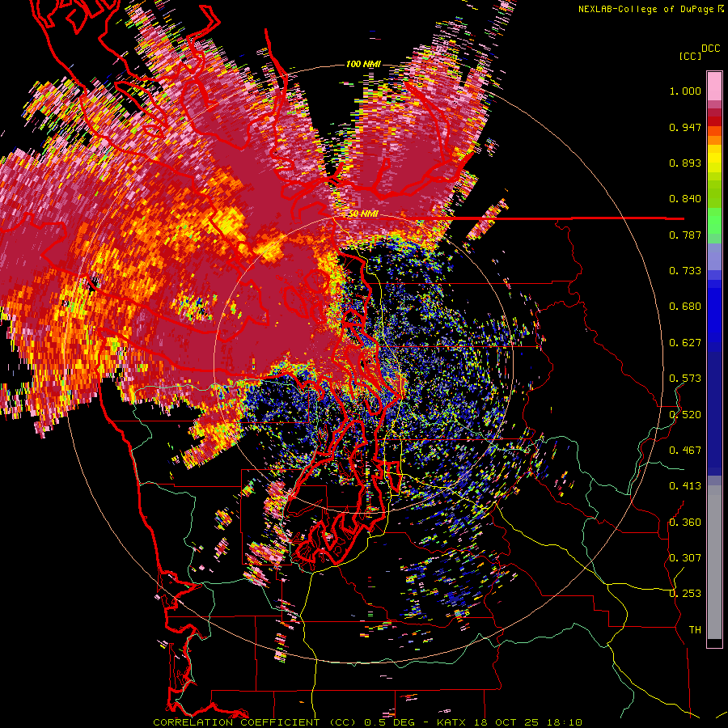
Task: Click the 0.680 scale value
Action: tap(685, 307)
